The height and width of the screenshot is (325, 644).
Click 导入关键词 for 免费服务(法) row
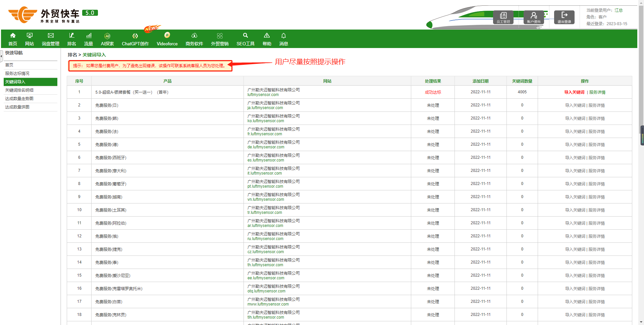[575, 132]
